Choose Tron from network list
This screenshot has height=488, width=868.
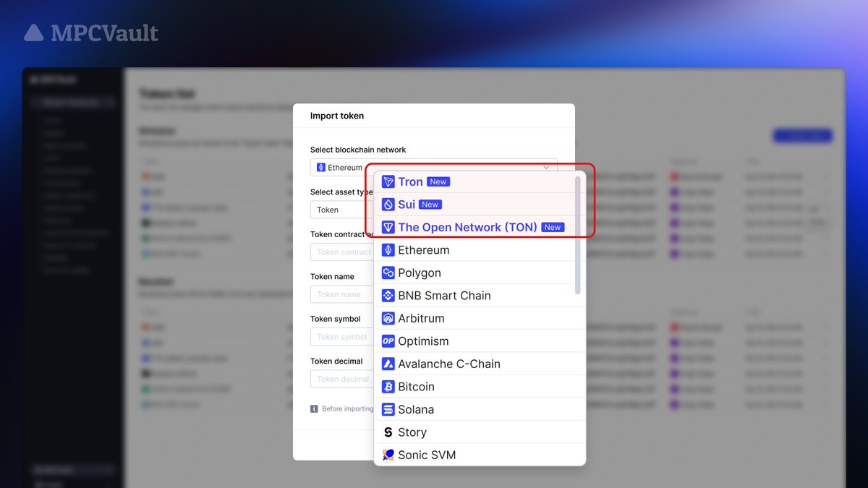coord(480,181)
